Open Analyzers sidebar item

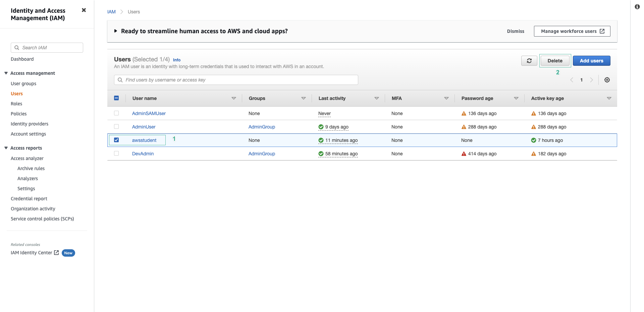(28, 178)
